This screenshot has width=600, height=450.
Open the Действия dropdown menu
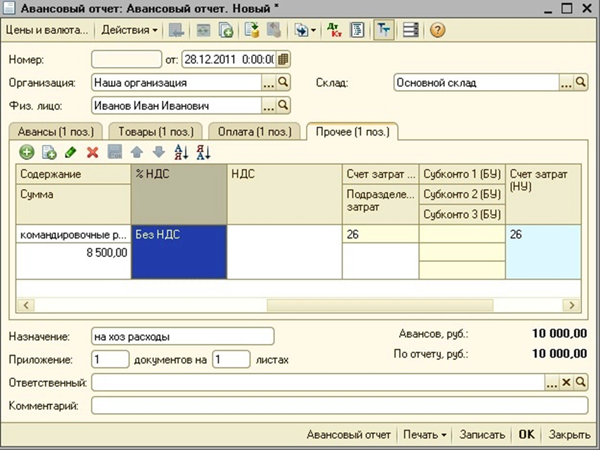(129, 30)
